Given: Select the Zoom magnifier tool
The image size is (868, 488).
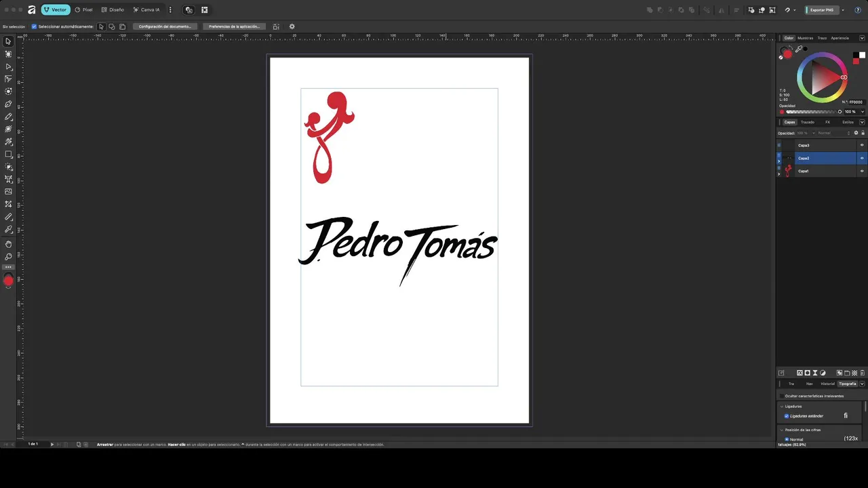Looking at the screenshot, I should point(8,257).
